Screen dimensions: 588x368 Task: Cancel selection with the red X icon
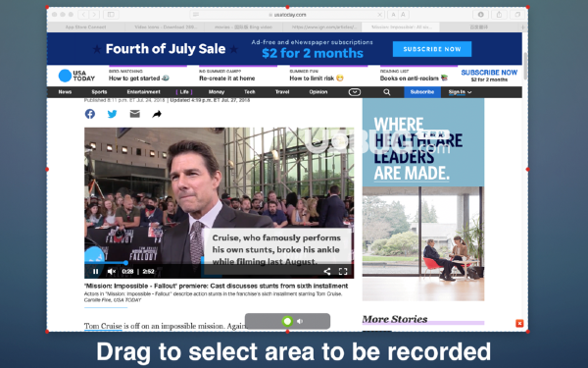pyautogui.click(x=519, y=323)
